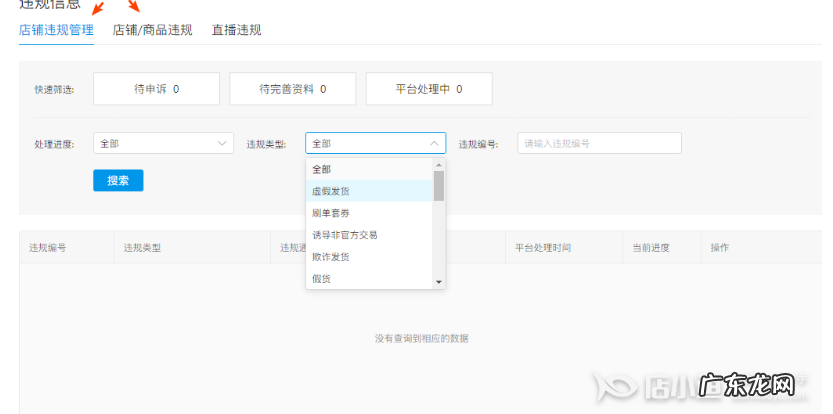Open the 处理进度 dropdown
The image size is (833, 414).
click(163, 143)
